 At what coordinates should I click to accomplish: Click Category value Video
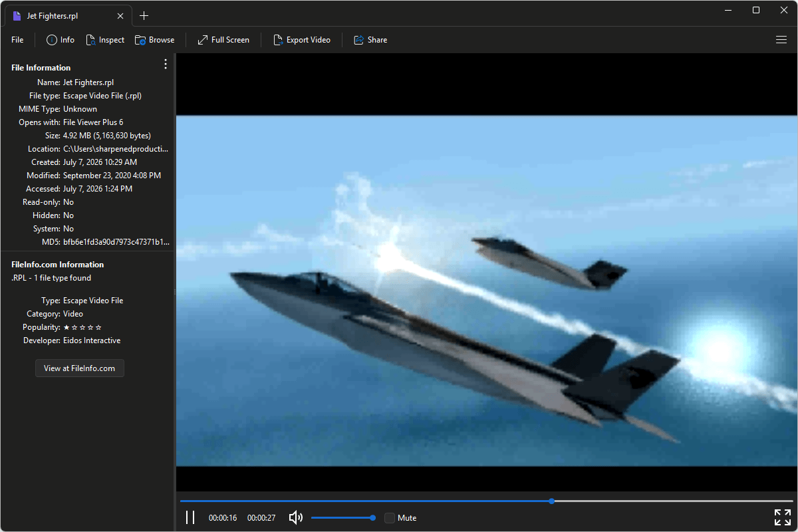(73, 314)
